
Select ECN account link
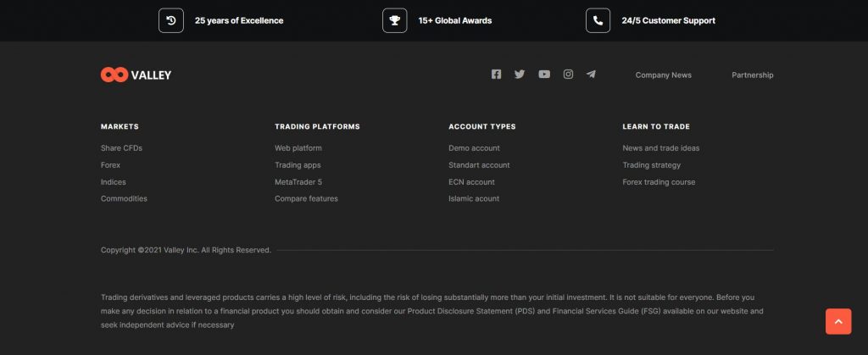click(471, 182)
